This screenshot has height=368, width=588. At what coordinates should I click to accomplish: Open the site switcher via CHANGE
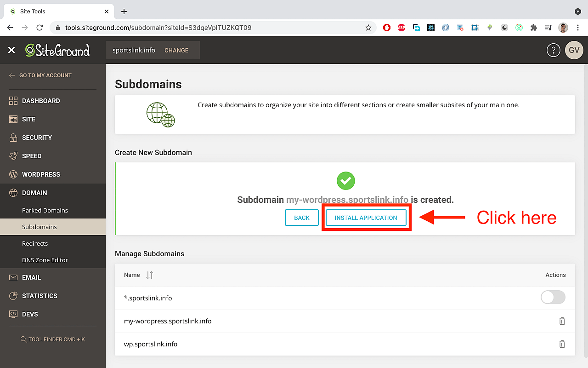(176, 50)
